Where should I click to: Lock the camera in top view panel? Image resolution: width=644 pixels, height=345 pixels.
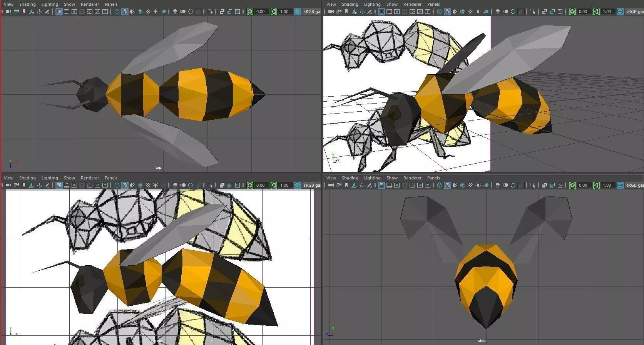(x=16, y=12)
